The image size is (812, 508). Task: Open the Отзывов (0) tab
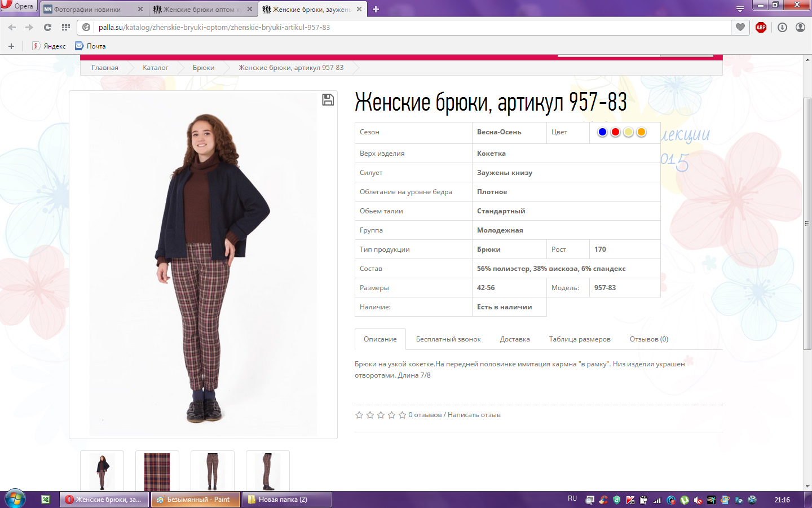649,339
